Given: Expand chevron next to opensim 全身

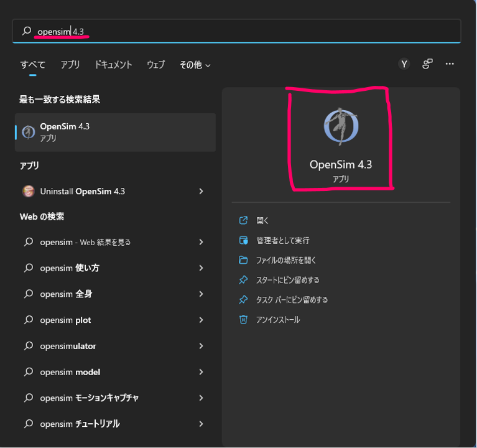Looking at the screenshot, I should pos(201,294).
